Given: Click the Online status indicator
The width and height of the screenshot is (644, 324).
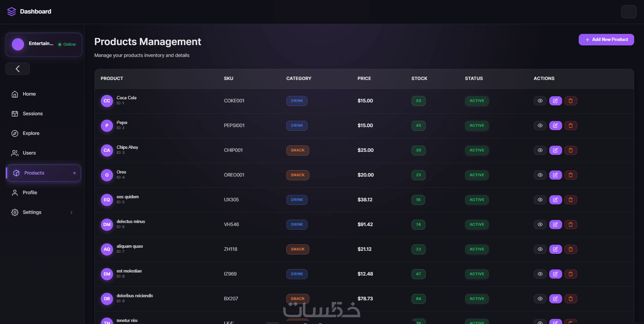Looking at the screenshot, I should pos(67,44).
